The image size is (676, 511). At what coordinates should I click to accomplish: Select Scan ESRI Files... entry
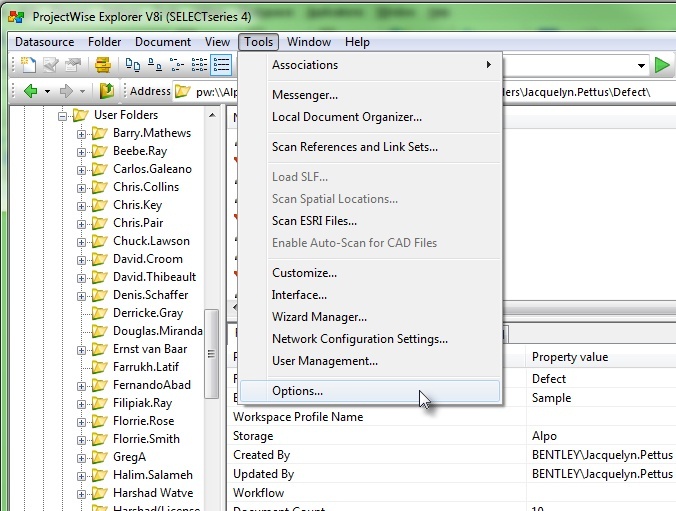pyautogui.click(x=370, y=221)
